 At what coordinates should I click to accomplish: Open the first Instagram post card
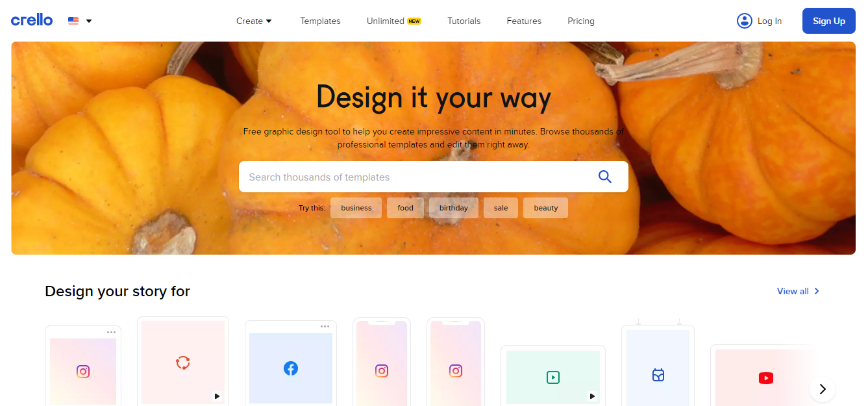click(x=83, y=367)
